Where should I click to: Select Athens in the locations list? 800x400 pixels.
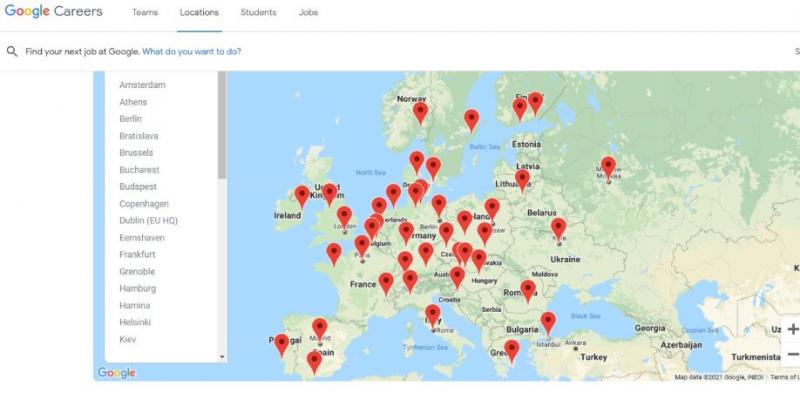click(x=133, y=102)
